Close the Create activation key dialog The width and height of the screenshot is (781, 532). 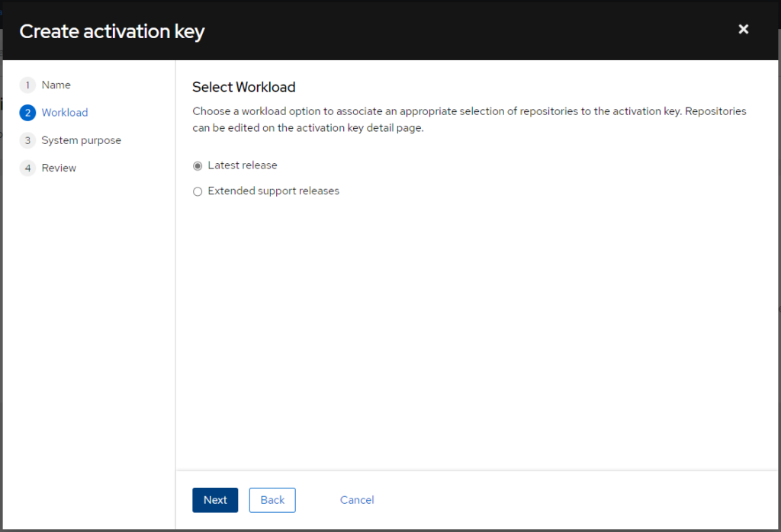[743, 30]
